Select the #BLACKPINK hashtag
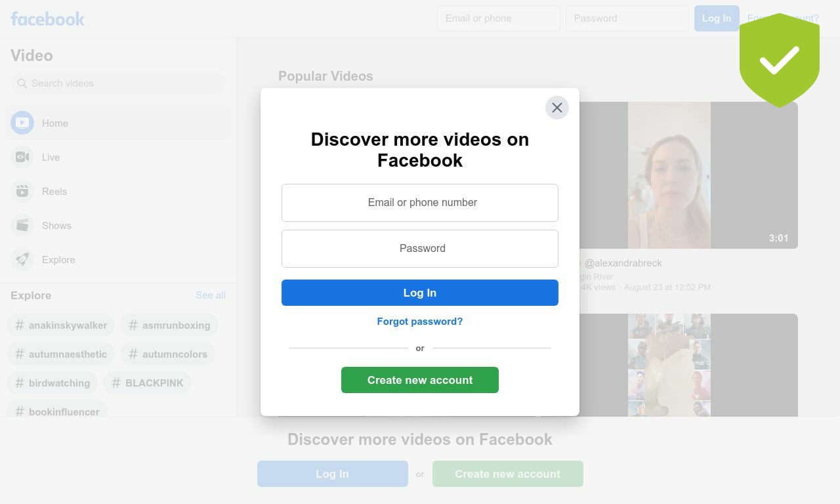The width and height of the screenshot is (840, 504). pyautogui.click(x=147, y=383)
